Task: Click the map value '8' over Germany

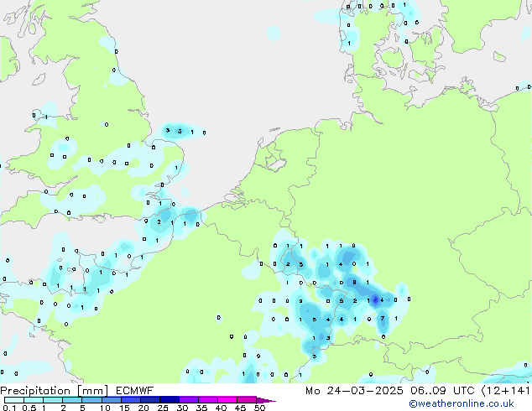Action: click(x=354, y=282)
